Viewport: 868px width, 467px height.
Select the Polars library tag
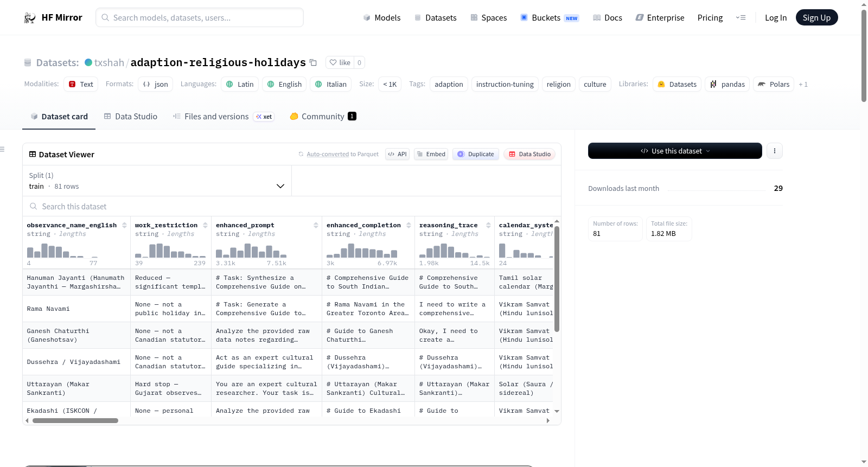774,84
